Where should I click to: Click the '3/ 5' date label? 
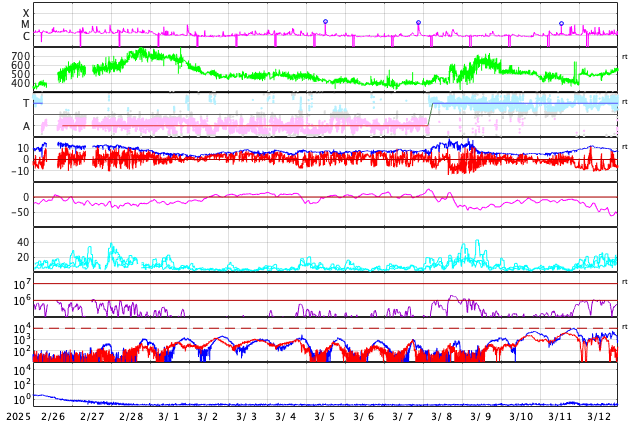[325, 416]
